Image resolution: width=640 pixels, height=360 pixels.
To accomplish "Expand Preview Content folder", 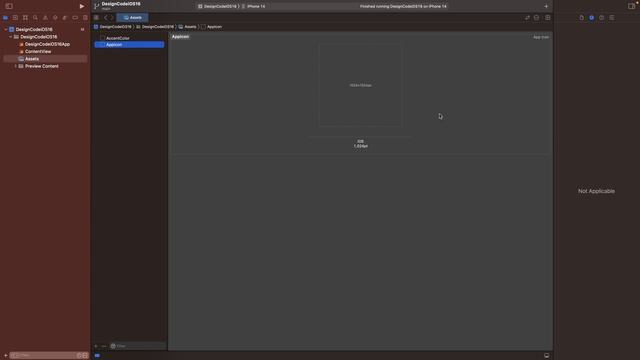I will click(16, 66).
